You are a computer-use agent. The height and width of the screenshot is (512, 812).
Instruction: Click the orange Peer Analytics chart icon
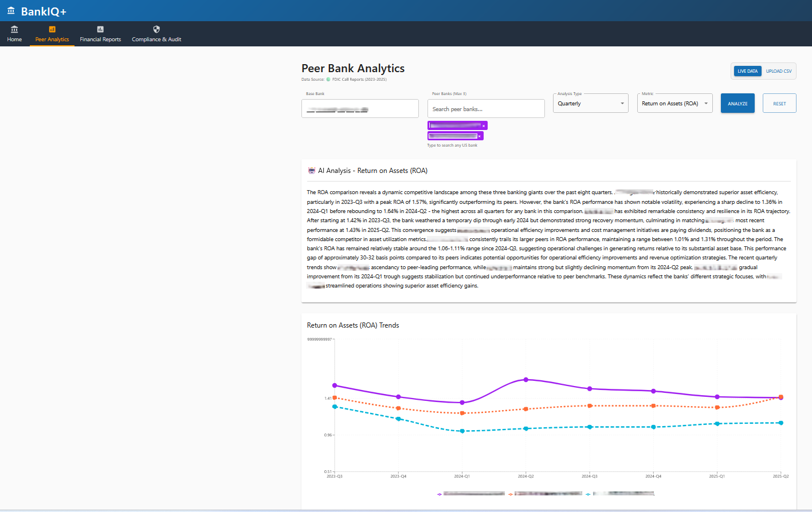point(52,29)
